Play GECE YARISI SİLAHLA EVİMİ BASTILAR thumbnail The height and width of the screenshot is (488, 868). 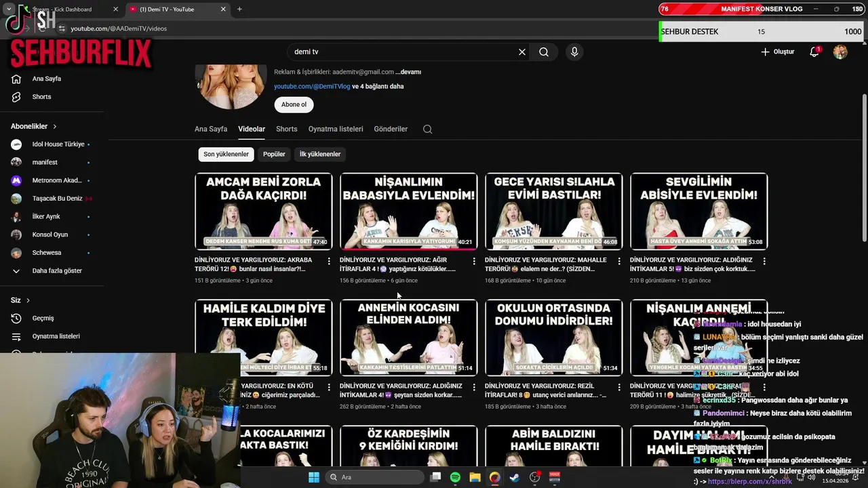(553, 211)
